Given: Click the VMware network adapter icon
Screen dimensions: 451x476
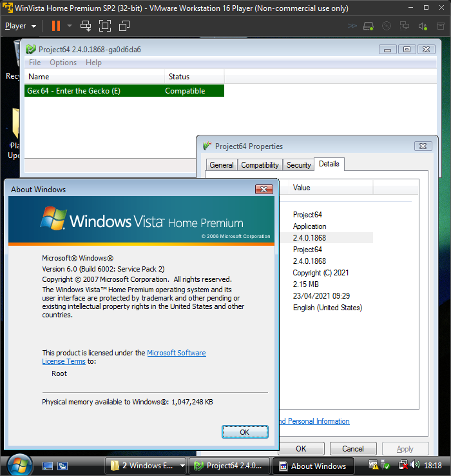Looking at the screenshot, I should tap(405, 26).
